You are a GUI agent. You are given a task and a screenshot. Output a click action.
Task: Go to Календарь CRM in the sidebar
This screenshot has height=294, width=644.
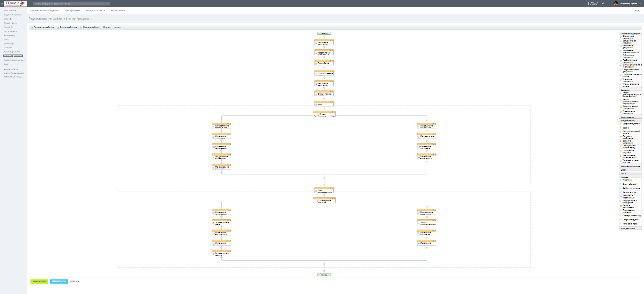tap(12, 52)
